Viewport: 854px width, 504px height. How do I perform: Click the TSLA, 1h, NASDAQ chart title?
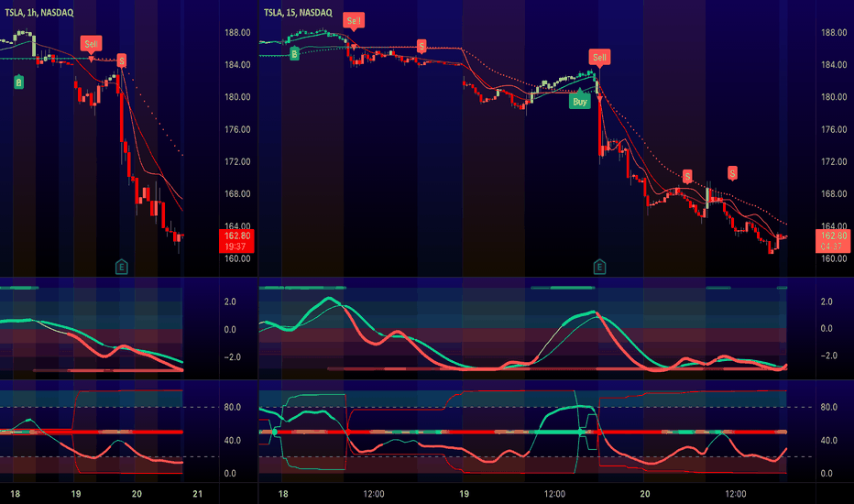pos(38,13)
